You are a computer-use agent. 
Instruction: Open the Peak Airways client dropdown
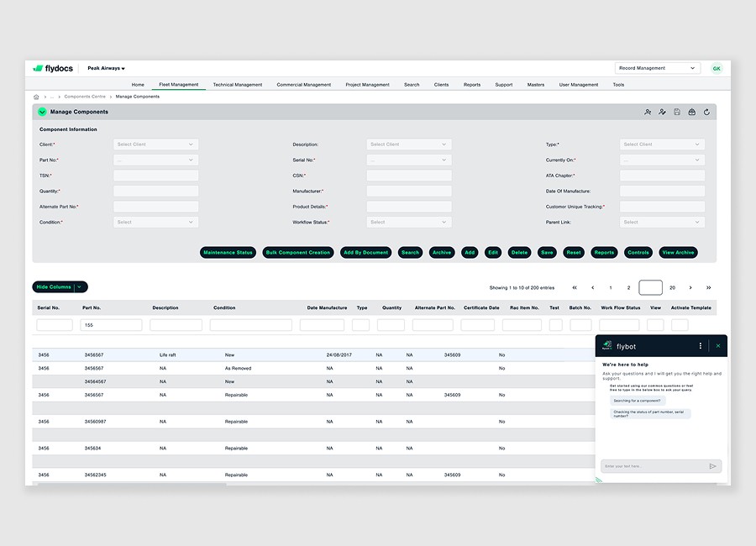click(107, 68)
